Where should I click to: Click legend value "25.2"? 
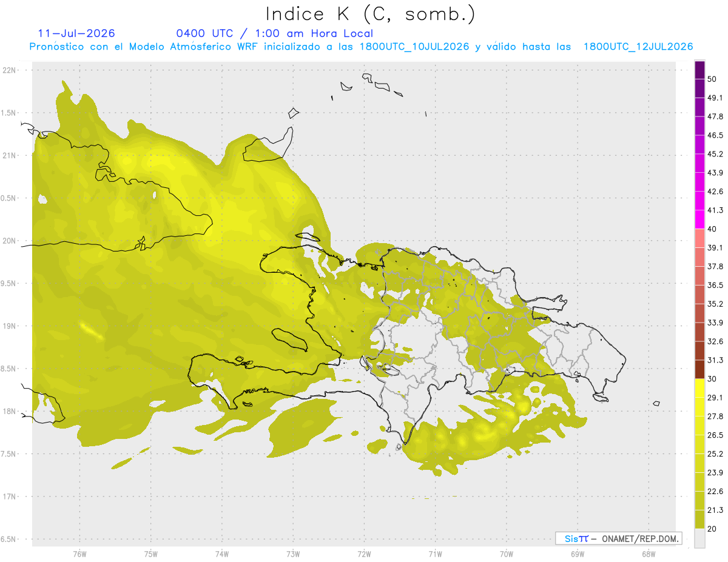715,454
